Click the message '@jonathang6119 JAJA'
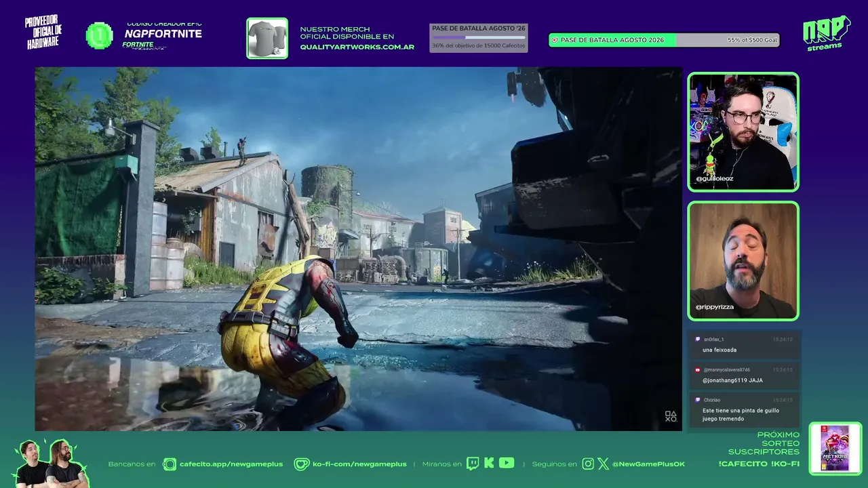Image resolution: width=868 pixels, height=488 pixels. pos(732,380)
